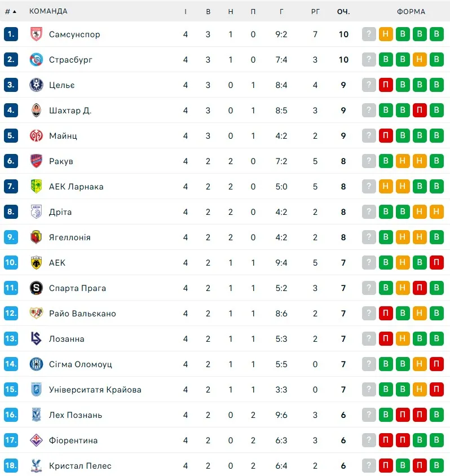Click the Майнц team crest
The image size is (450, 476).
[x=36, y=136]
